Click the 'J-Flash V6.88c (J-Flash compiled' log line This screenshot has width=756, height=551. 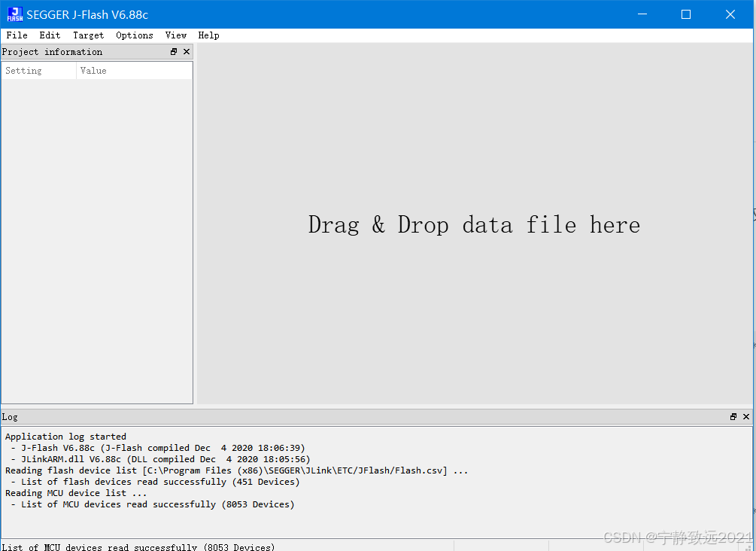(x=158, y=448)
